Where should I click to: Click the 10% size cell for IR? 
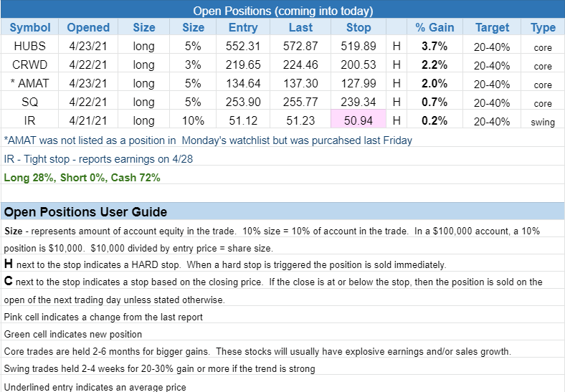tap(193, 120)
